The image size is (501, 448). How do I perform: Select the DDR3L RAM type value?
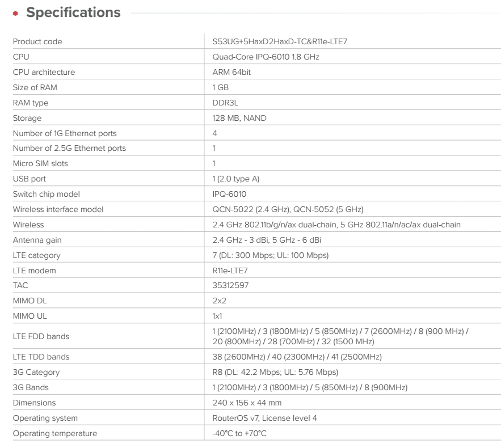point(225,103)
